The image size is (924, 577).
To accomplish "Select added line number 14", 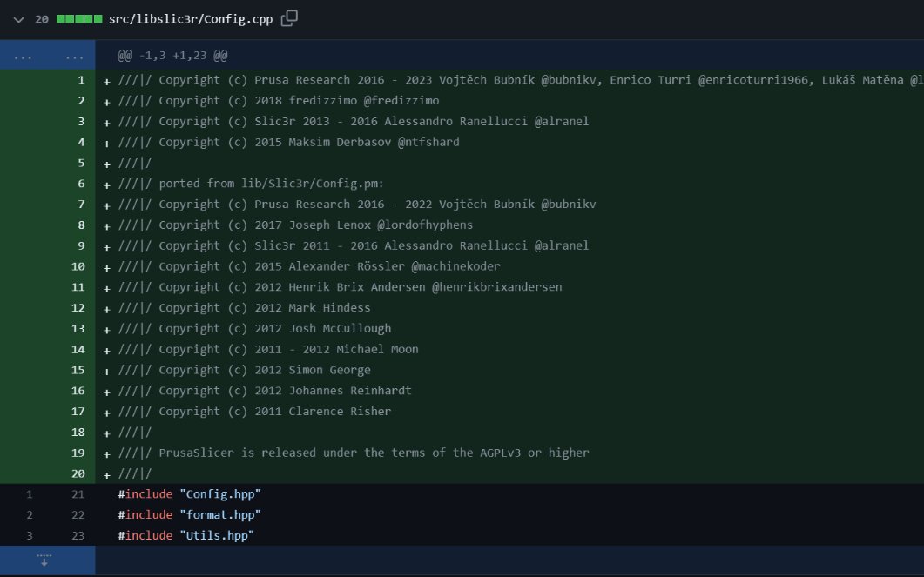I will 78,349.
